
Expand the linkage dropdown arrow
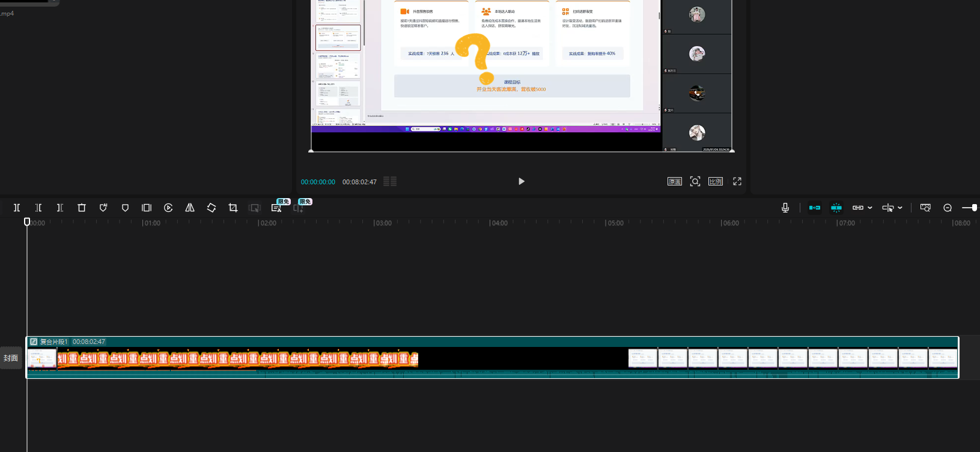point(870,208)
